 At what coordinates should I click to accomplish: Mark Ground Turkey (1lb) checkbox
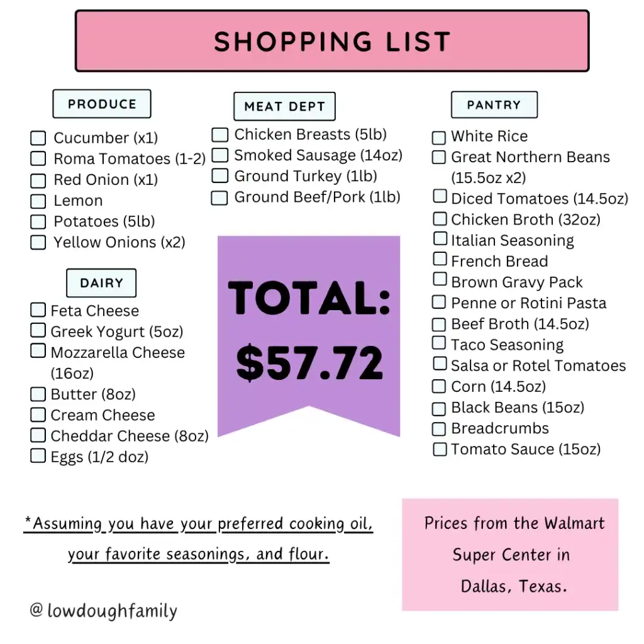[x=219, y=176]
